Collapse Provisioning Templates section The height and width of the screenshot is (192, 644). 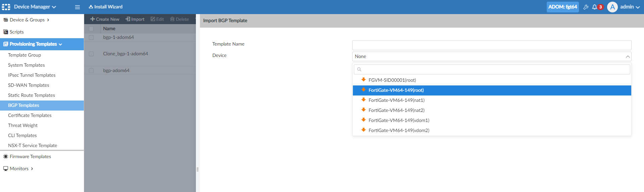click(42, 44)
